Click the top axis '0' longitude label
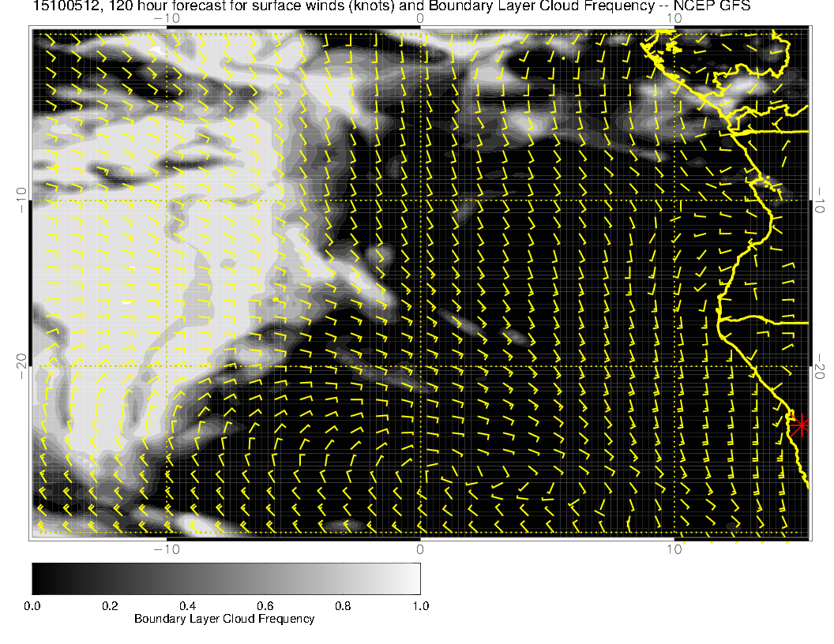The height and width of the screenshot is (644, 834). coord(419,19)
